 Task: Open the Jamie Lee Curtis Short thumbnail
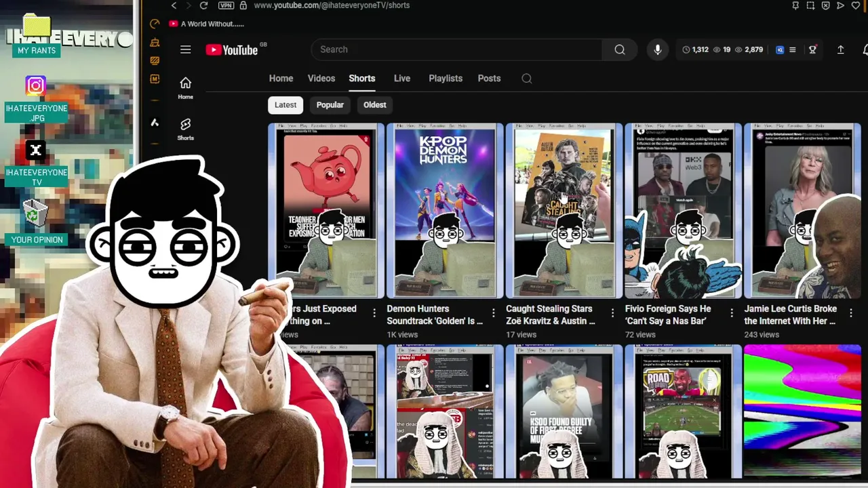pos(803,211)
